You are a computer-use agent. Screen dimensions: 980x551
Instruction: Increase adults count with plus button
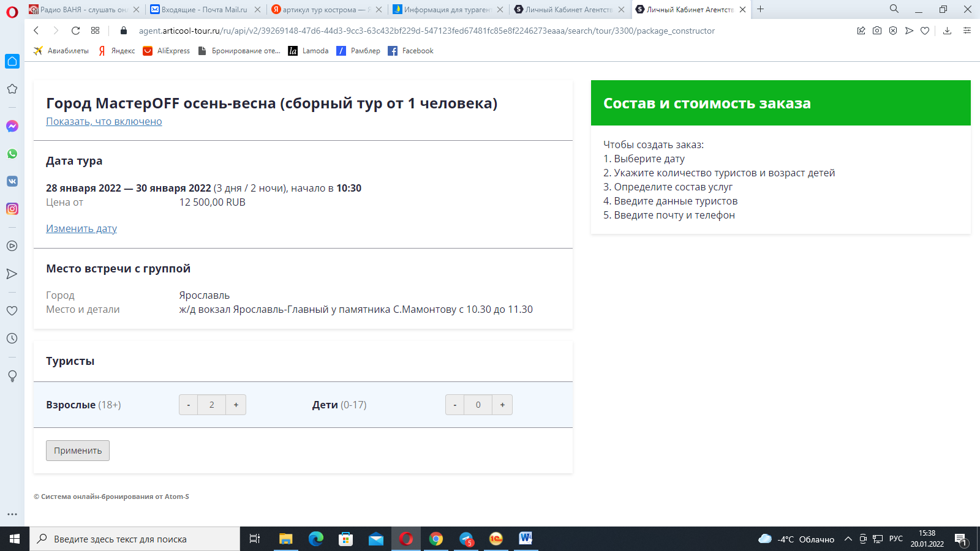[236, 405]
